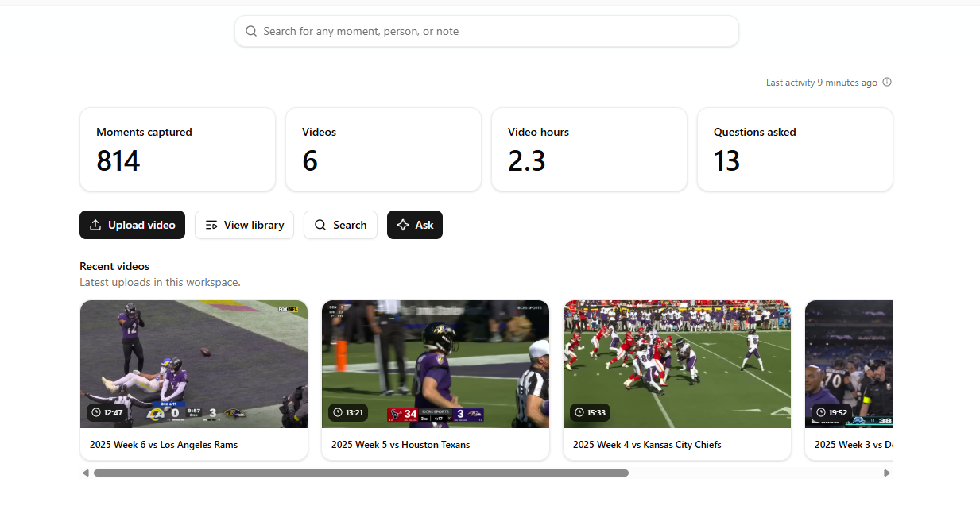The height and width of the screenshot is (506, 980).
Task: Click scrollbar left arrow under recent videos
Action: 86,473
